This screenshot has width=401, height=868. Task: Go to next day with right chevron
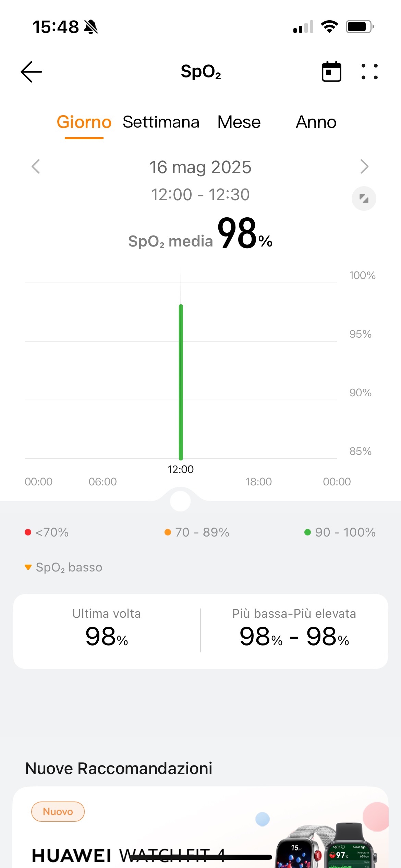click(x=364, y=167)
